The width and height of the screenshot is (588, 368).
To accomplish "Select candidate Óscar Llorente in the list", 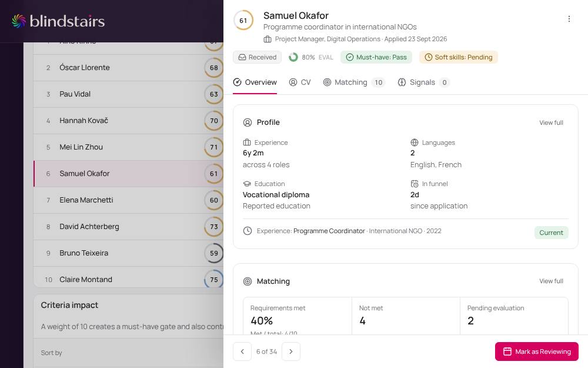I will click(128, 68).
